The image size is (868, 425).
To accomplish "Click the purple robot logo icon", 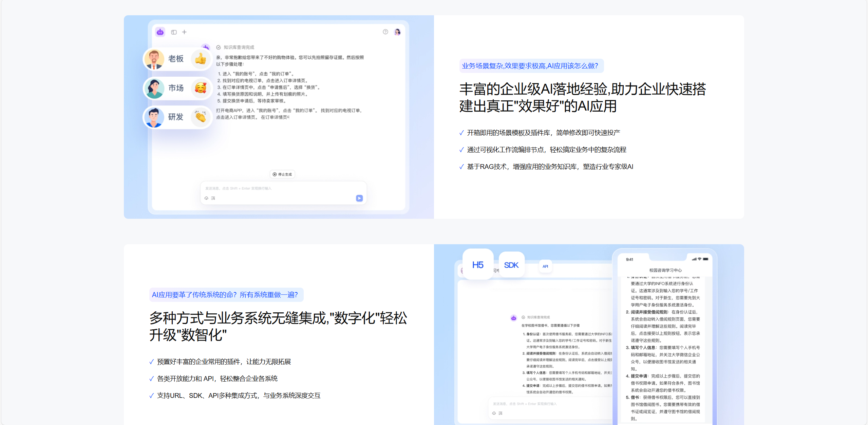I will click(x=160, y=32).
